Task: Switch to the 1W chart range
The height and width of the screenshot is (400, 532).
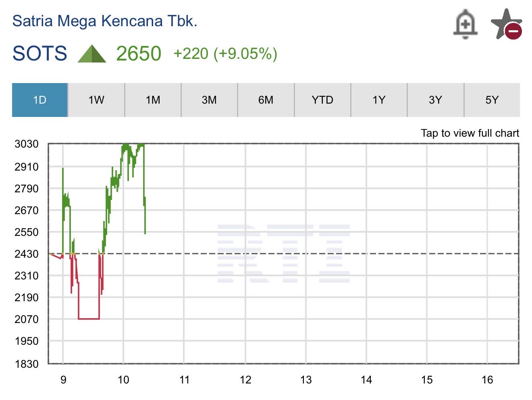Action: click(96, 100)
